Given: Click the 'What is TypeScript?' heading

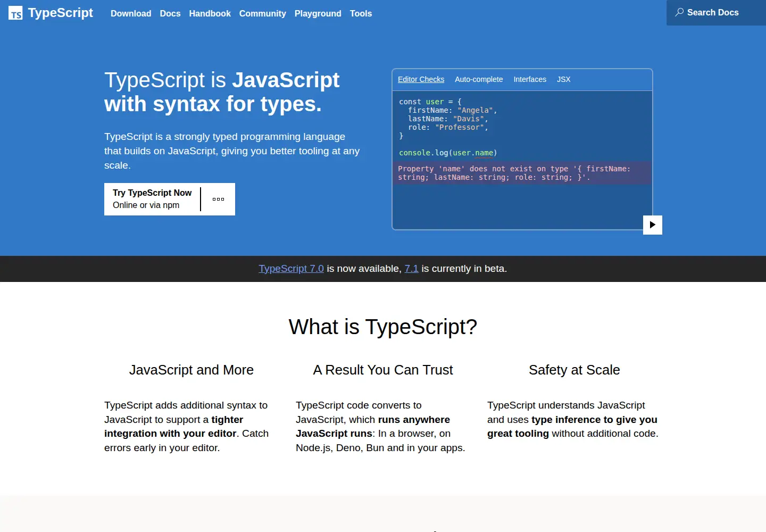Looking at the screenshot, I should 383,327.
